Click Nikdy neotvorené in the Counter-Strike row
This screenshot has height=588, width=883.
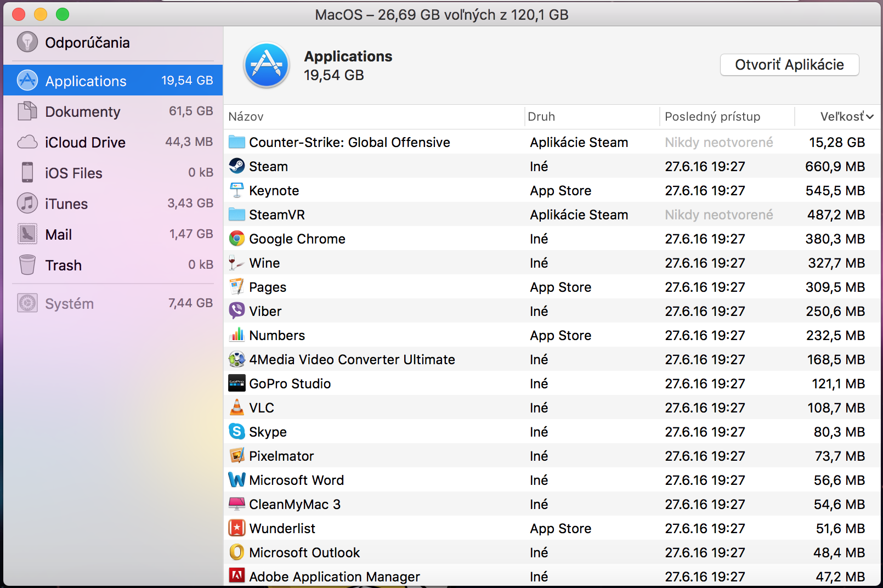point(718,142)
